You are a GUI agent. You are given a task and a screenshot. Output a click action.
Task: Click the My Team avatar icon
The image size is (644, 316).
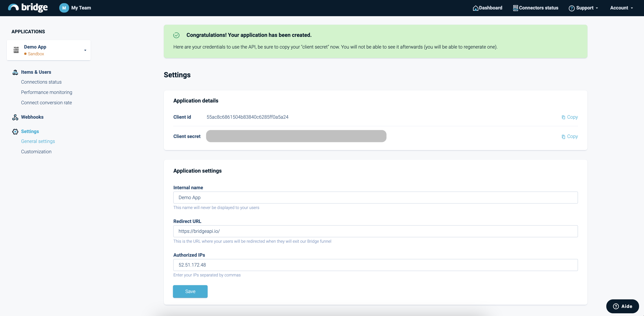(x=64, y=8)
